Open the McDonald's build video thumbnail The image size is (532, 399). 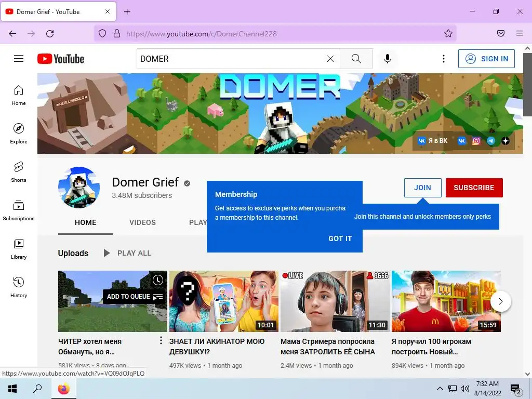tap(446, 301)
